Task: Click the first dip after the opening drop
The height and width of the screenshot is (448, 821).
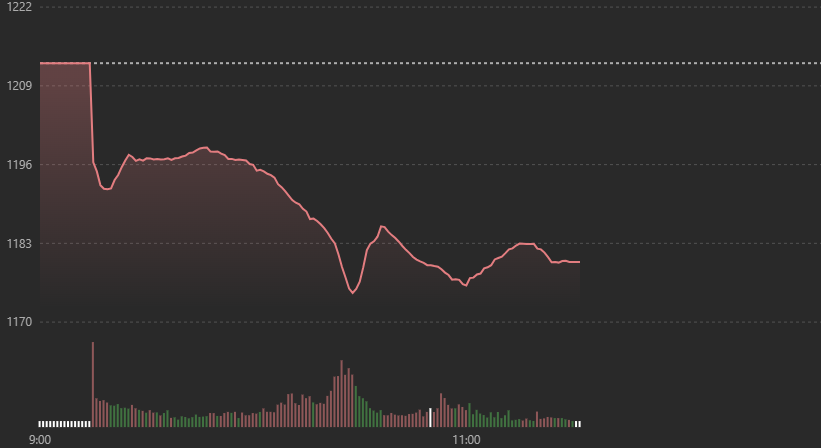Action: coord(106,189)
